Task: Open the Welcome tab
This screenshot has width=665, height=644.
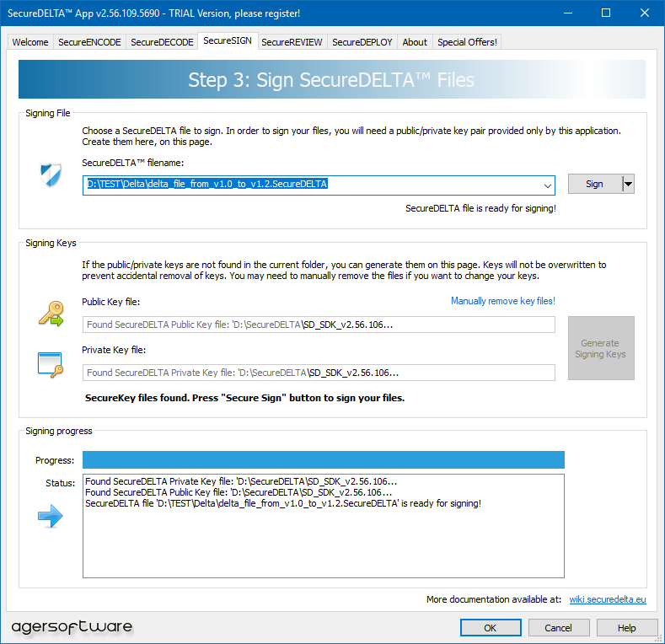Action: point(30,42)
